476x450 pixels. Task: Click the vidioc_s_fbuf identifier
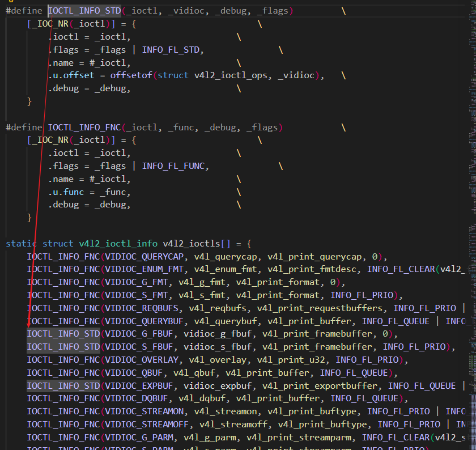pyautogui.click(x=218, y=347)
